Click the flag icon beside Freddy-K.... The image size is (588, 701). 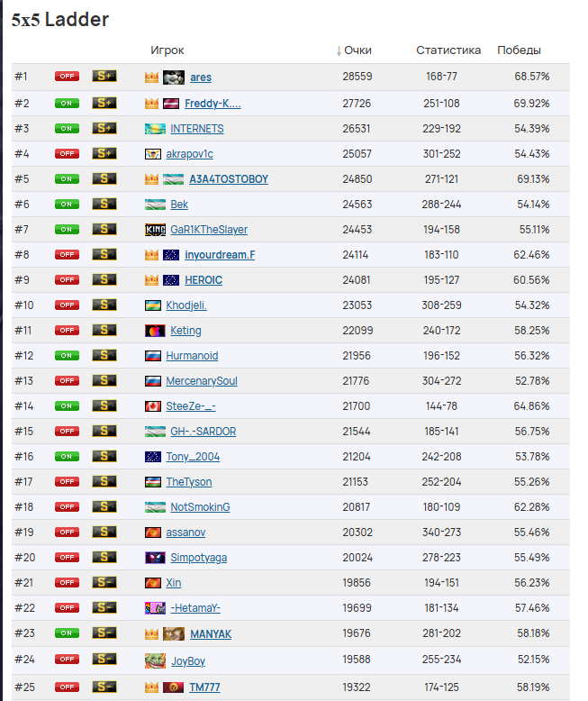tap(171, 104)
